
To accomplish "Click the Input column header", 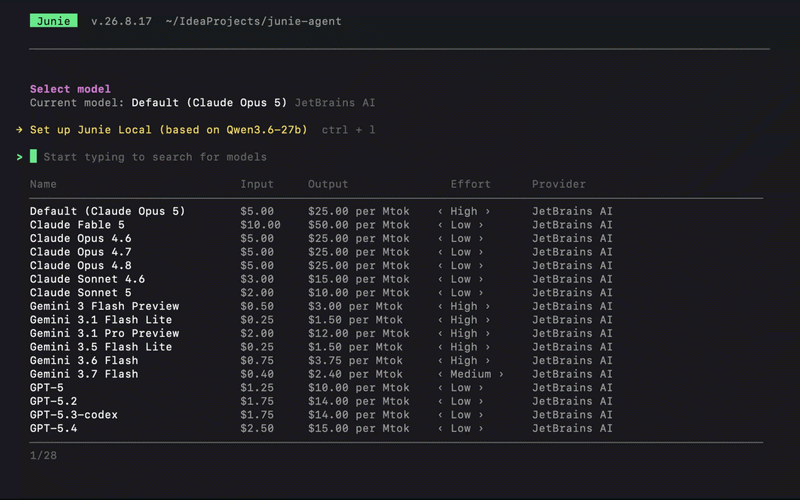I will click(x=257, y=184).
